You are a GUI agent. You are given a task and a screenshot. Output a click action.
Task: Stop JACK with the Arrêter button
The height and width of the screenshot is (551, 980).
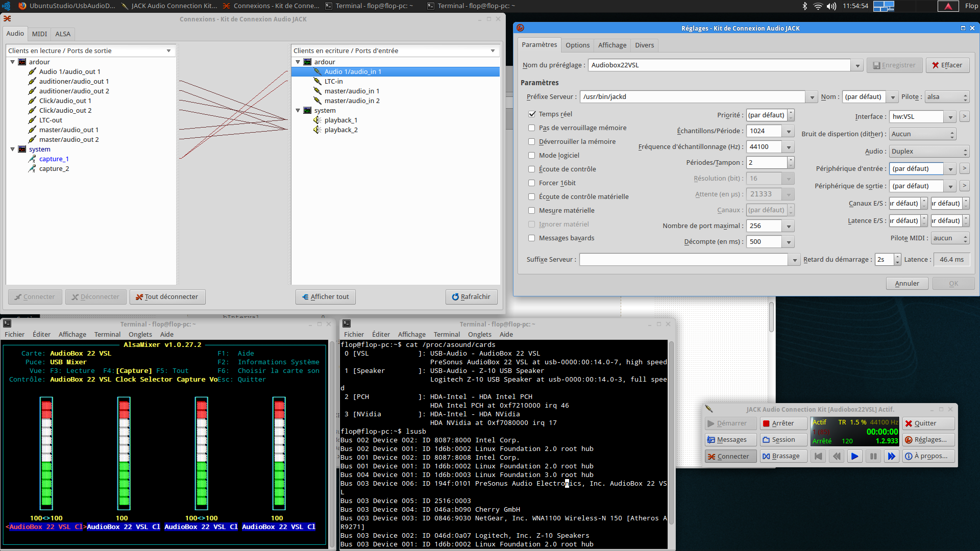783,423
